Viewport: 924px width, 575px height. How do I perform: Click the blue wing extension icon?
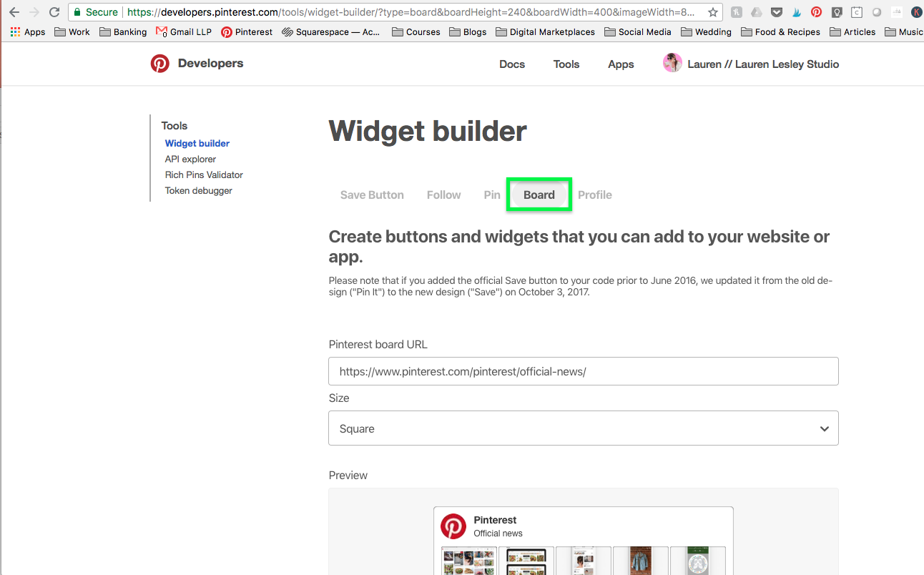(796, 12)
